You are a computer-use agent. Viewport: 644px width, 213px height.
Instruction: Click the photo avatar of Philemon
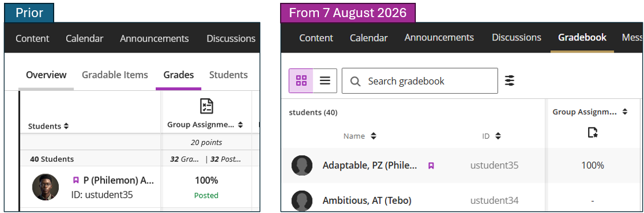(x=46, y=187)
